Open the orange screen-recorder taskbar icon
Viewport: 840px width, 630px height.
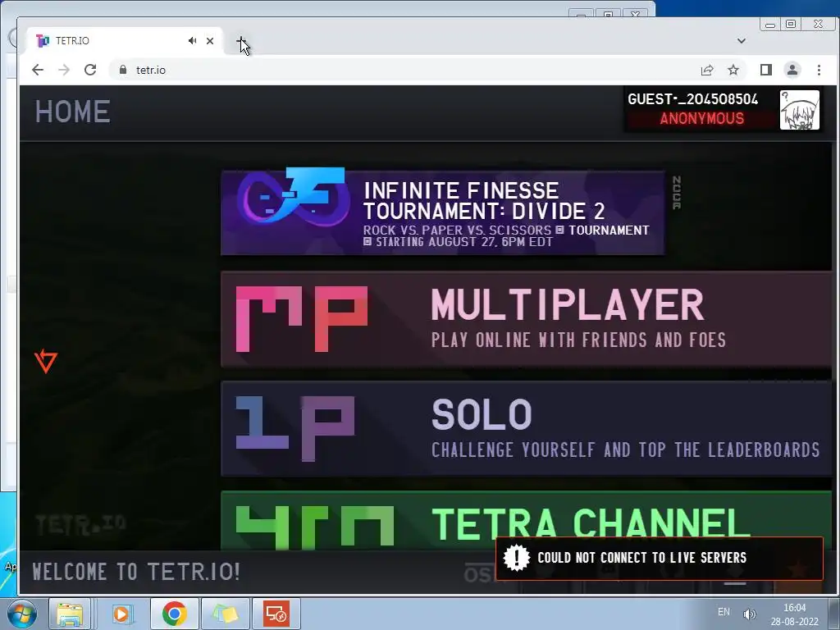276,614
